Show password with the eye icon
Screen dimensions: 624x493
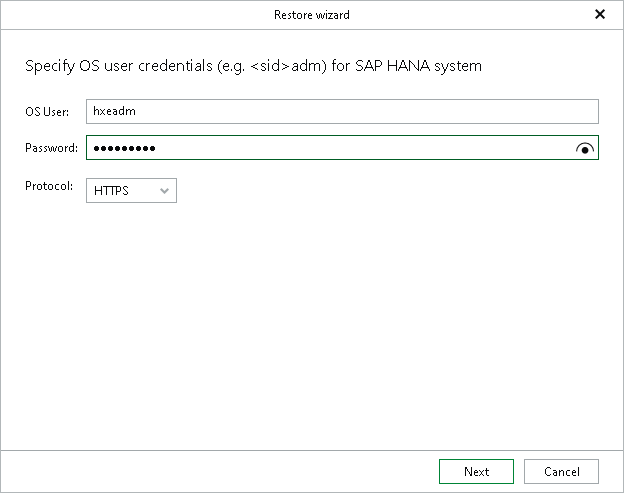(x=585, y=149)
